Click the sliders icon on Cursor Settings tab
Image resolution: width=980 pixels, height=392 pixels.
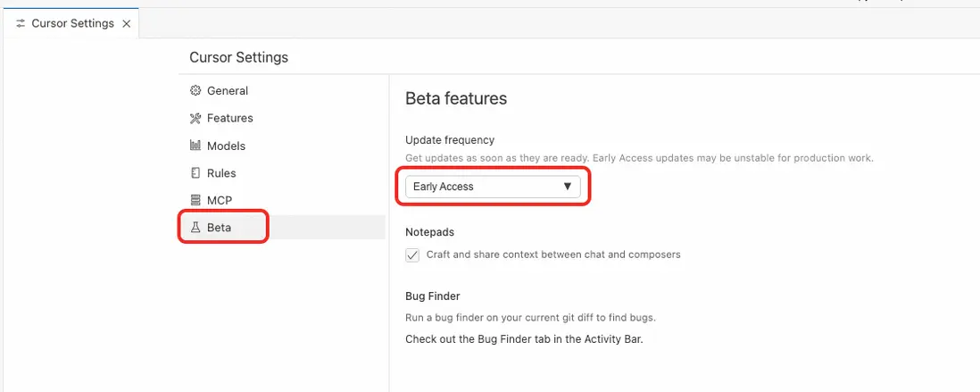coord(21,24)
